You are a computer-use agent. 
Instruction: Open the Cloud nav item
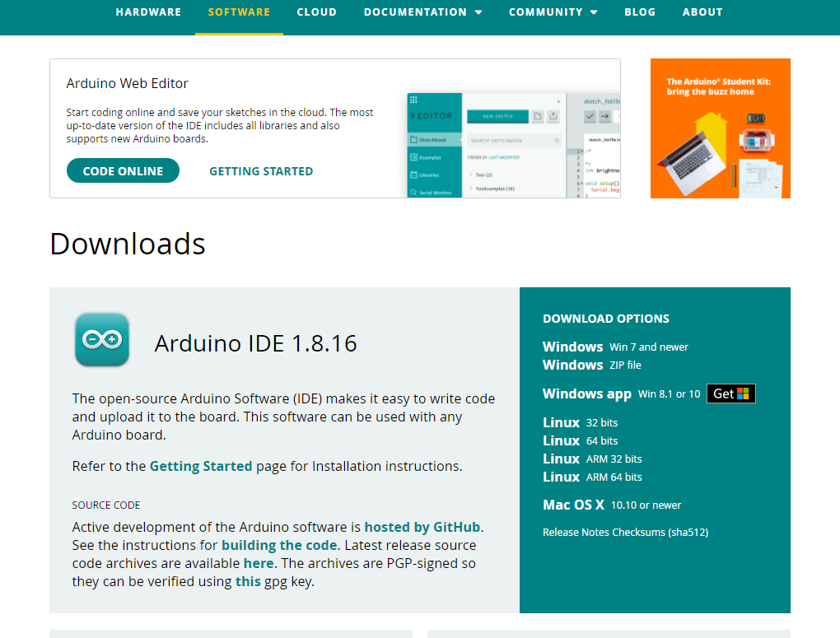point(316,12)
